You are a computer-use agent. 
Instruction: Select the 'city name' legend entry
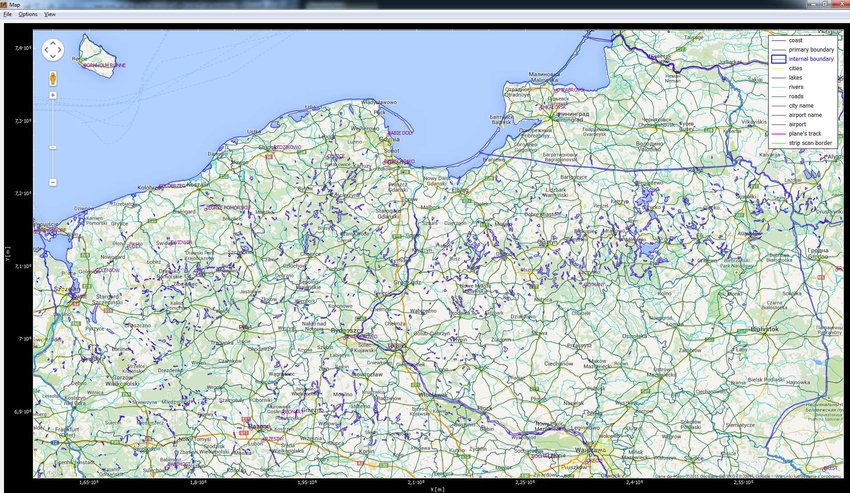click(803, 106)
